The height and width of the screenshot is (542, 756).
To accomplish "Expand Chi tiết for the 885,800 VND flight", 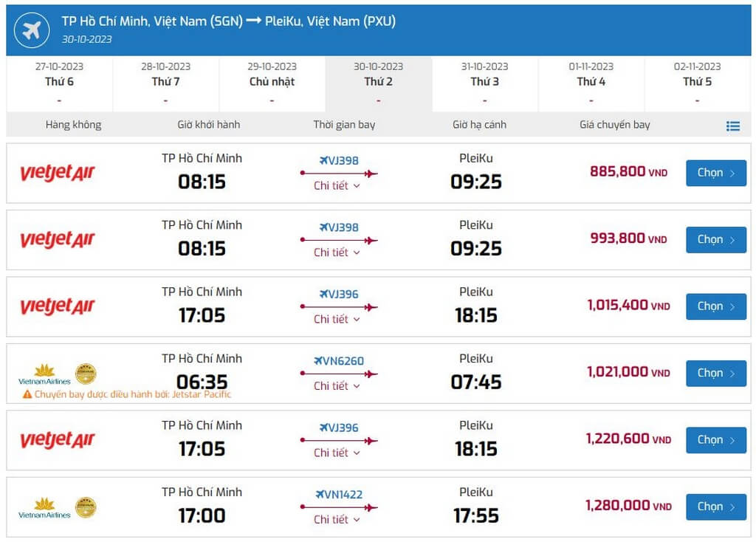I will click(337, 185).
